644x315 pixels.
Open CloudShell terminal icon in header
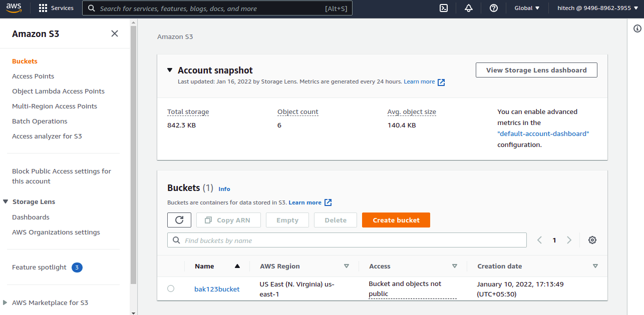[443, 8]
